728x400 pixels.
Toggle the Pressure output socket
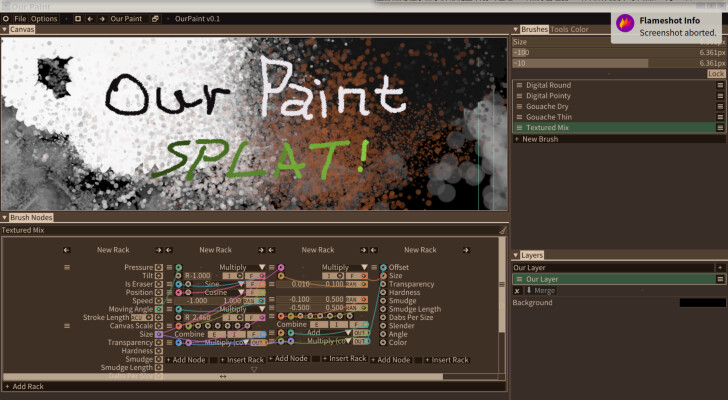coord(159,267)
